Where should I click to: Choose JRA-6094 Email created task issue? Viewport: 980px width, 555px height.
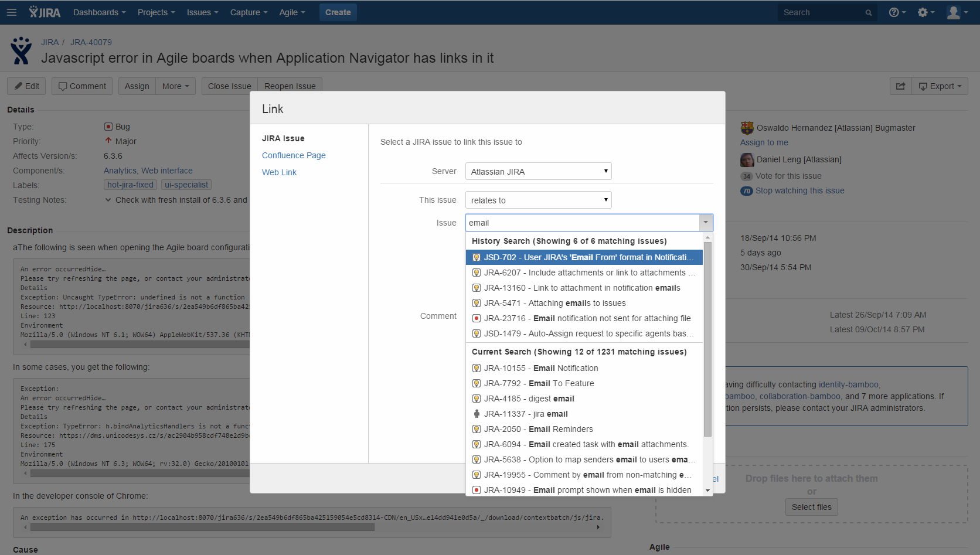pyautogui.click(x=584, y=444)
